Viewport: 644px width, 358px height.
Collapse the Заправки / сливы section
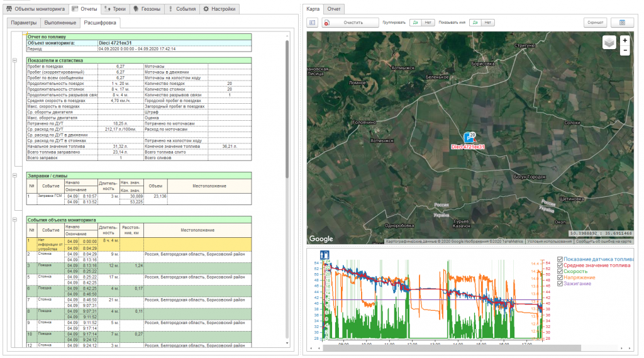[x=14, y=175]
